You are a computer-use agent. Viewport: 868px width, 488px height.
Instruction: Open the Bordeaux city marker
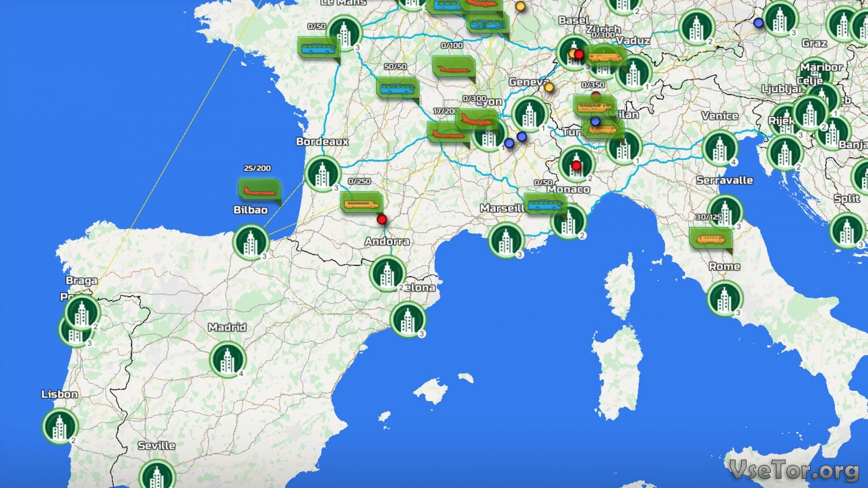pyautogui.click(x=322, y=173)
